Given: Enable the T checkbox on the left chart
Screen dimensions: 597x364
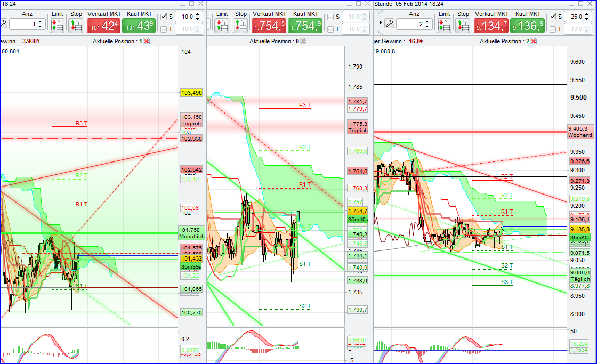Looking at the screenshot, I should [164, 29].
